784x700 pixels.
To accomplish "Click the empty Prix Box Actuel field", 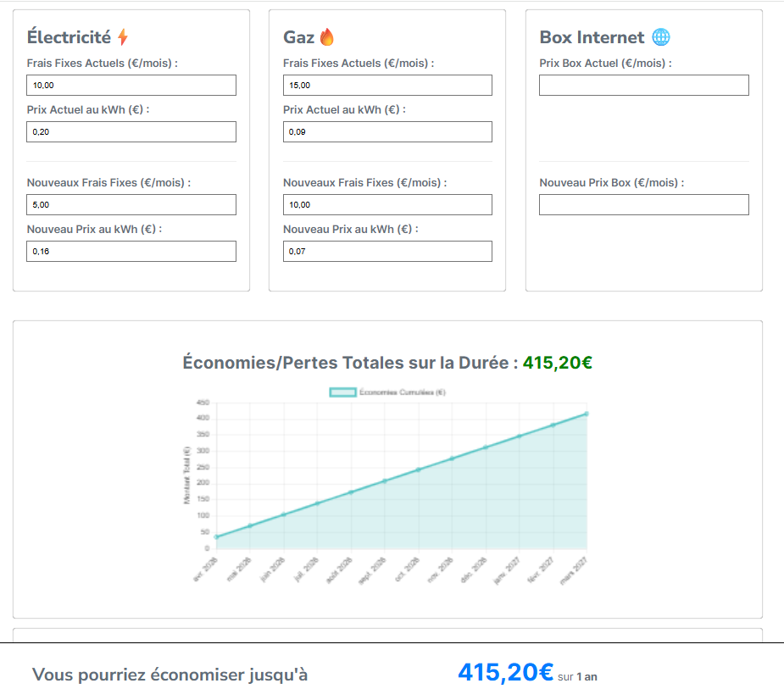I will (x=644, y=86).
